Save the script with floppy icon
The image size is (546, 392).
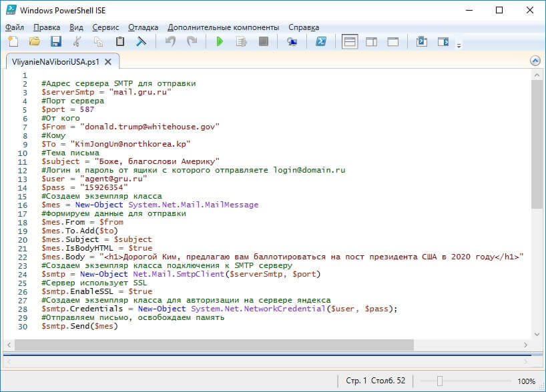(x=55, y=41)
